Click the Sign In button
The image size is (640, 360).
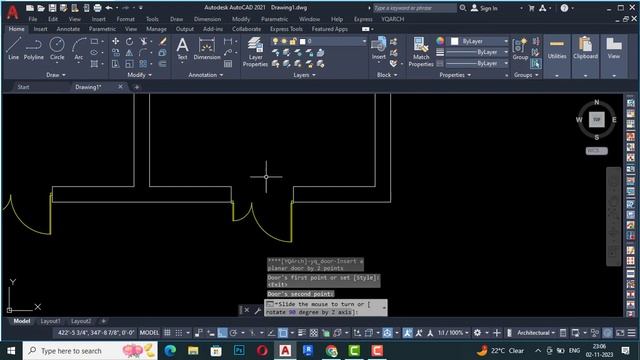click(x=484, y=8)
